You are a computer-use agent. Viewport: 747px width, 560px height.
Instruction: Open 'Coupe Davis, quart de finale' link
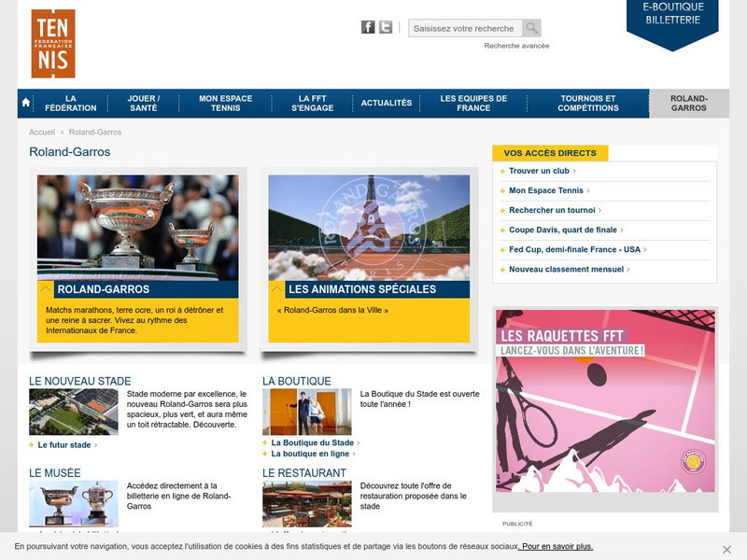click(x=563, y=230)
